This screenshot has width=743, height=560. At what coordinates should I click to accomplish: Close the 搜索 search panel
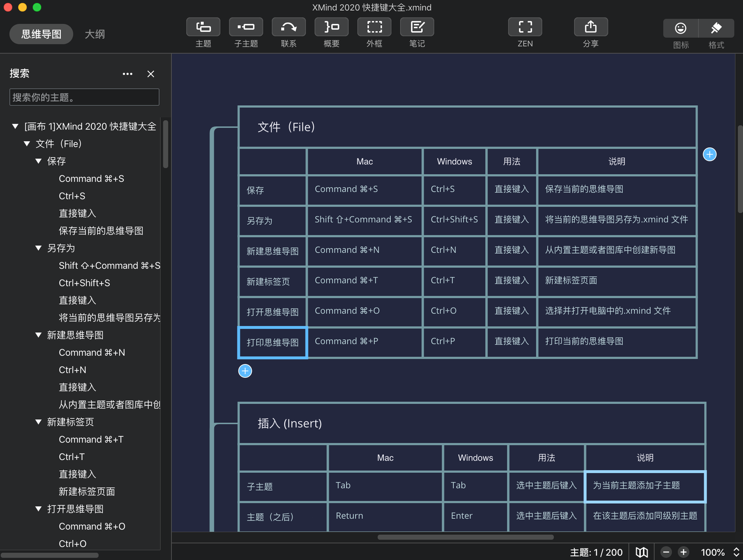coord(150,74)
